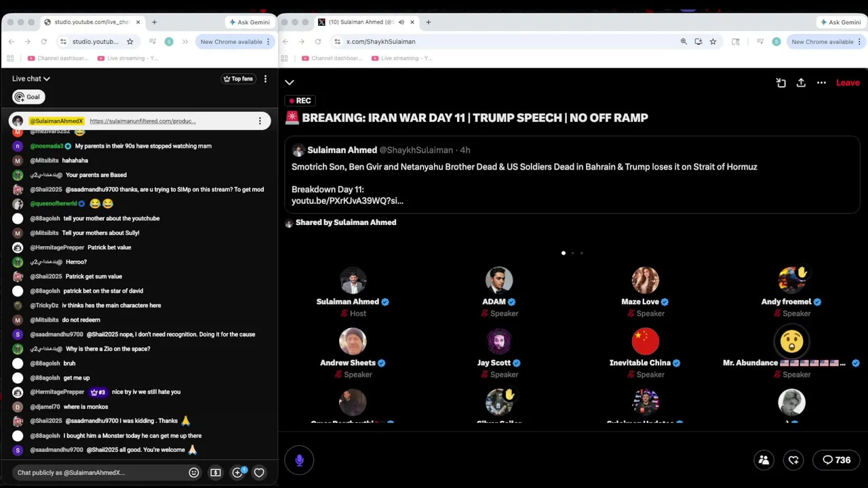This screenshot has width=868, height=488.
Task: Expand the Live chat mode dropdown
Action: [x=31, y=79]
